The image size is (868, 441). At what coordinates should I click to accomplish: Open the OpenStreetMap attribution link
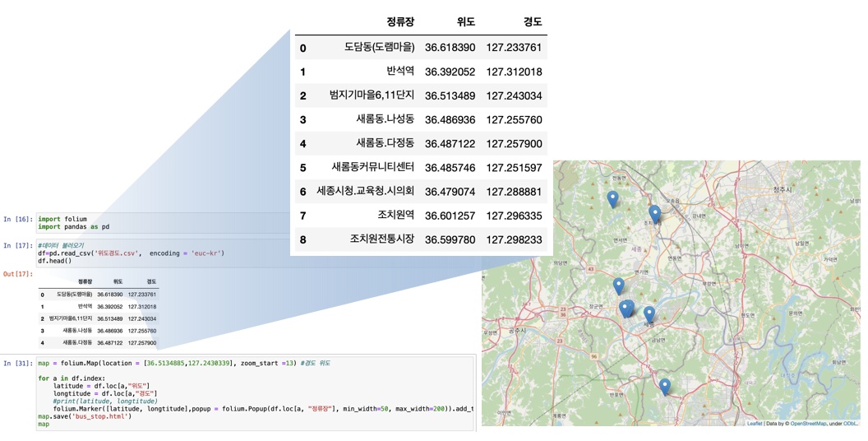point(808,423)
